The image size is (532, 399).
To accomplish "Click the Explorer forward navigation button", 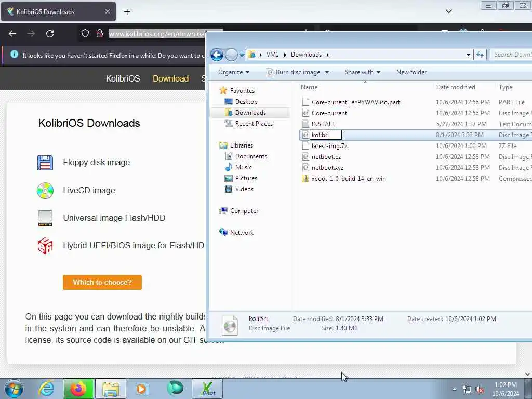I will (231, 55).
